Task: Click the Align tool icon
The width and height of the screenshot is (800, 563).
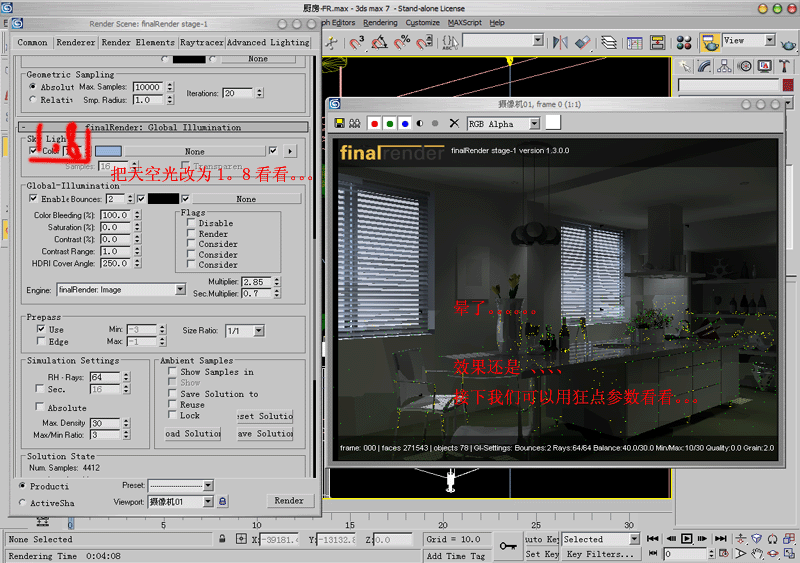Action: [x=583, y=42]
